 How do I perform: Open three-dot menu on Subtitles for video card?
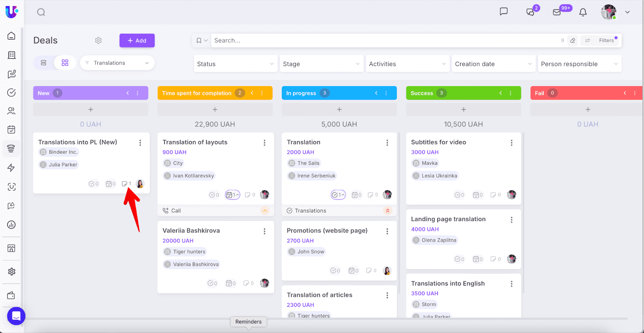point(511,143)
